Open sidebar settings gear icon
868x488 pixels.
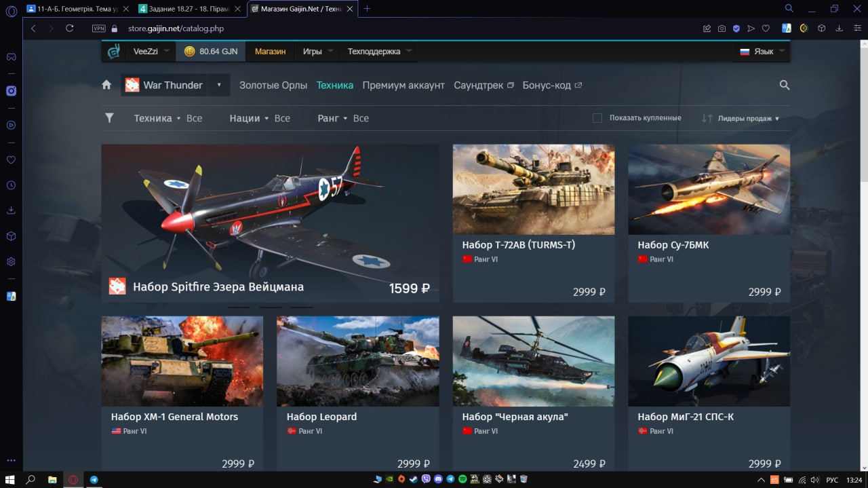point(11,261)
